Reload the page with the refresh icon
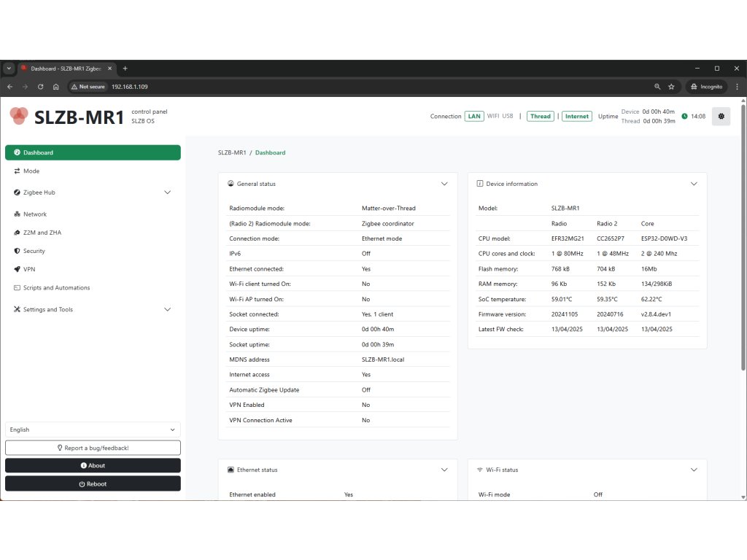The image size is (747, 560). [40, 86]
